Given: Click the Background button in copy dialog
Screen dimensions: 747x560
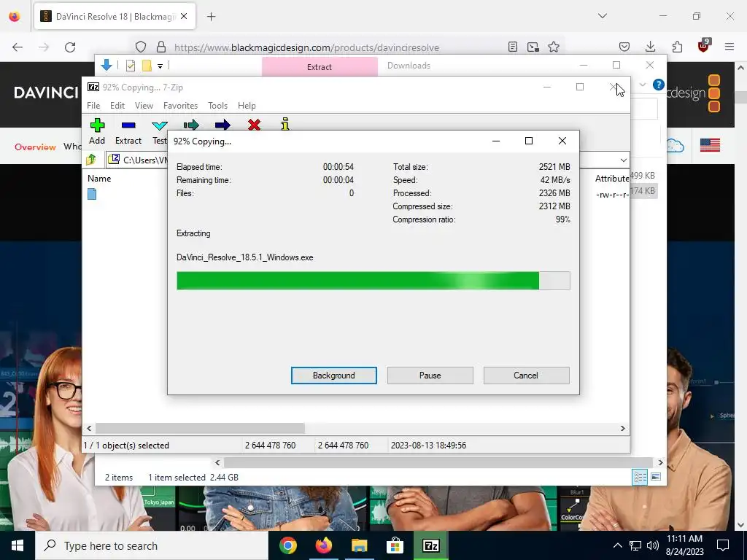Looking at the screenshot, I should coord(334,376).
